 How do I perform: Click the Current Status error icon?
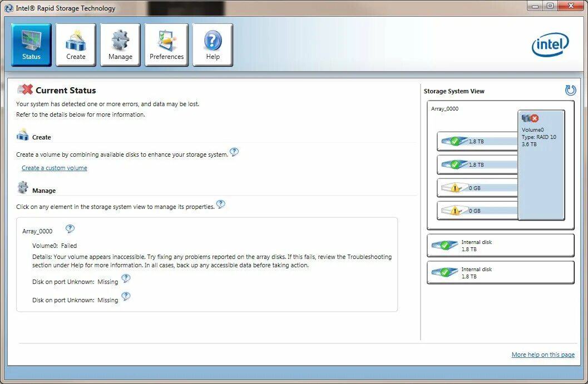coord(25,89)
